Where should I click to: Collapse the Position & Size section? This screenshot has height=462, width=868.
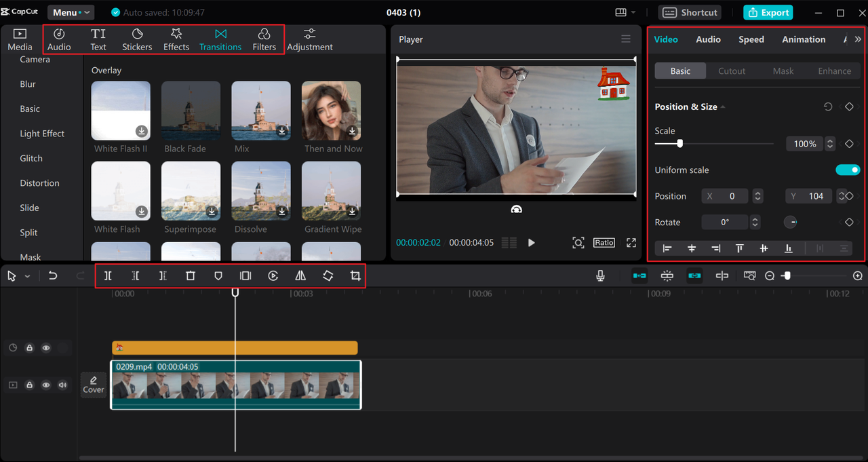(x=723, y=107)
